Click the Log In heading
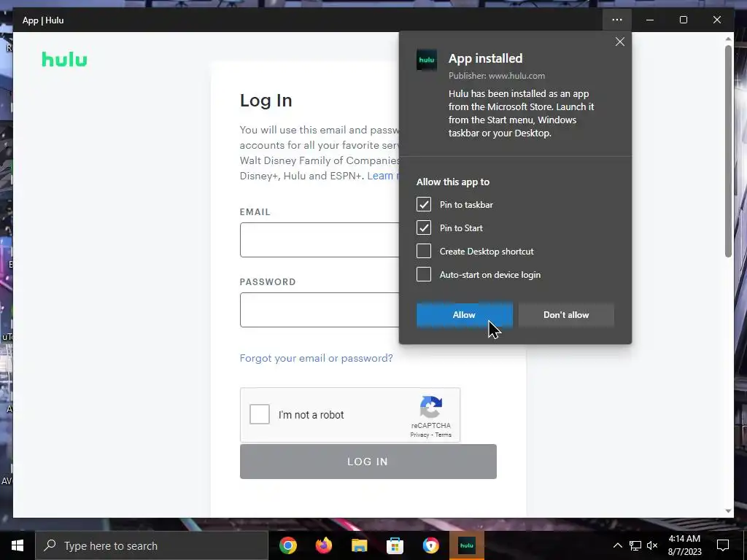747x560 pixels. point(266,101)
